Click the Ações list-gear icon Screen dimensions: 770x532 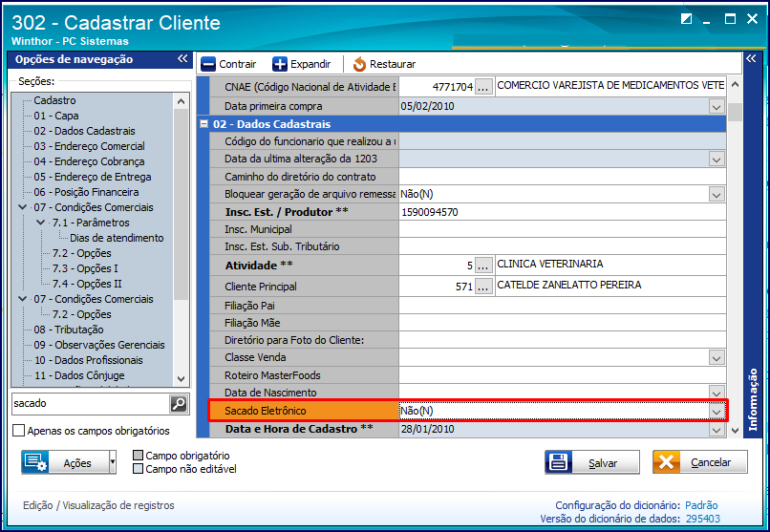tap(35, 462)
